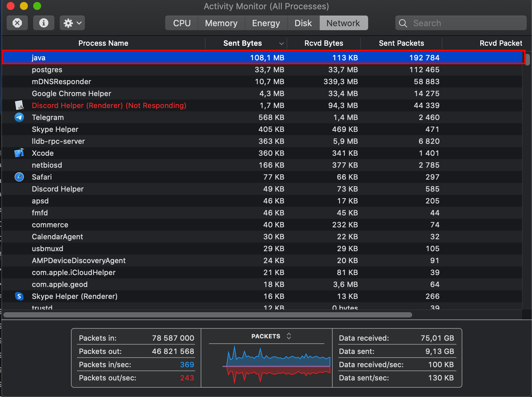Select the Network tab
Image resolution: width=532 pixels, height=397 pixels.
tap(343, 23)
